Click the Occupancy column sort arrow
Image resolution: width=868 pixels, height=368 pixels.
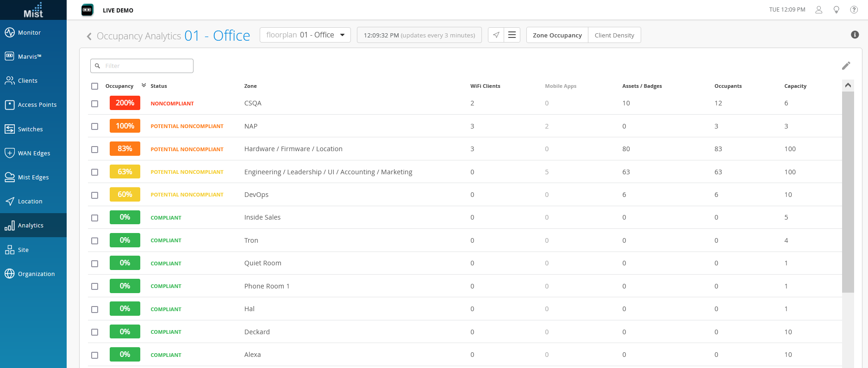tap(144, 86)
